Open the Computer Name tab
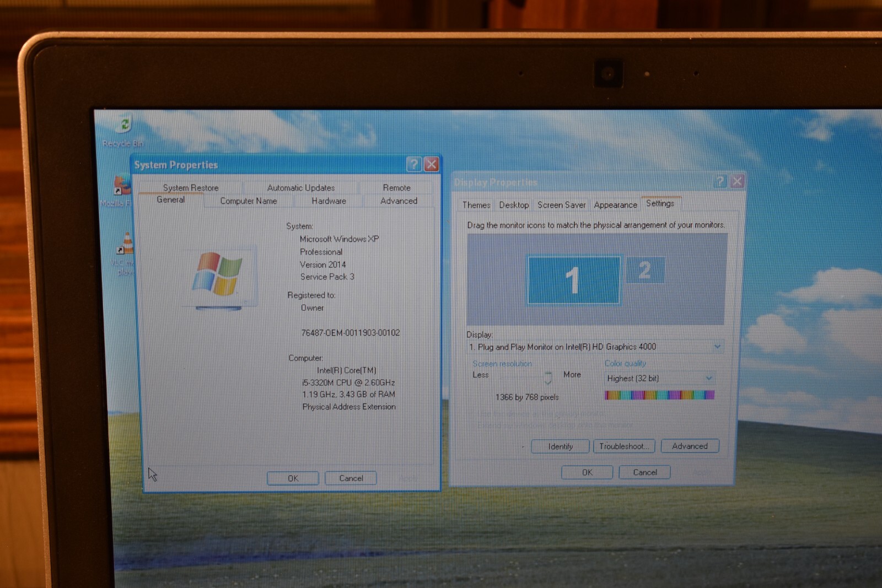This screenshot has height=588, width=882. point(249,201)
